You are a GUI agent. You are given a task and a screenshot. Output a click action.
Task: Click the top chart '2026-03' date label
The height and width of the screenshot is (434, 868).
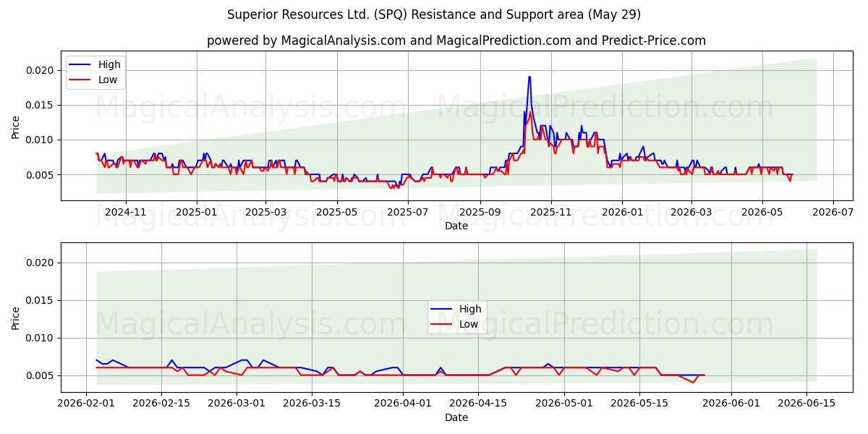click(x=690, y=213)
